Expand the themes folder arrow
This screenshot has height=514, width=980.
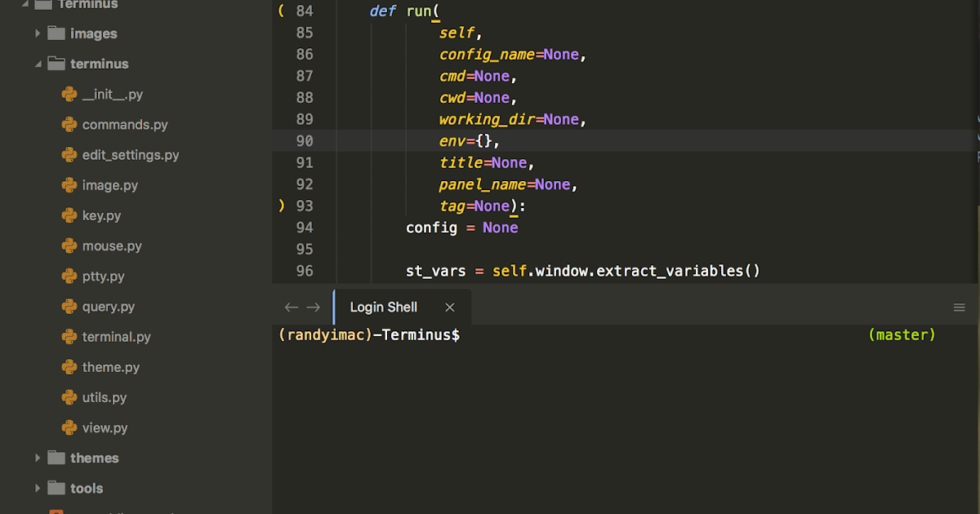pos(38,458)
